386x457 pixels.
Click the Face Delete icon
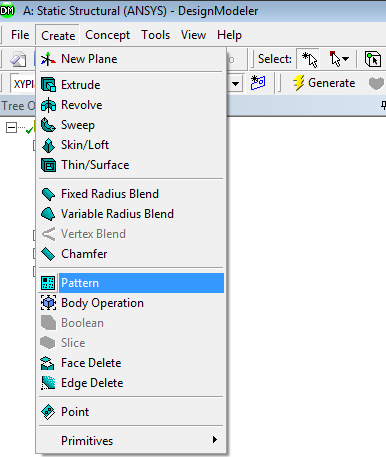click(x=47, y=363)
